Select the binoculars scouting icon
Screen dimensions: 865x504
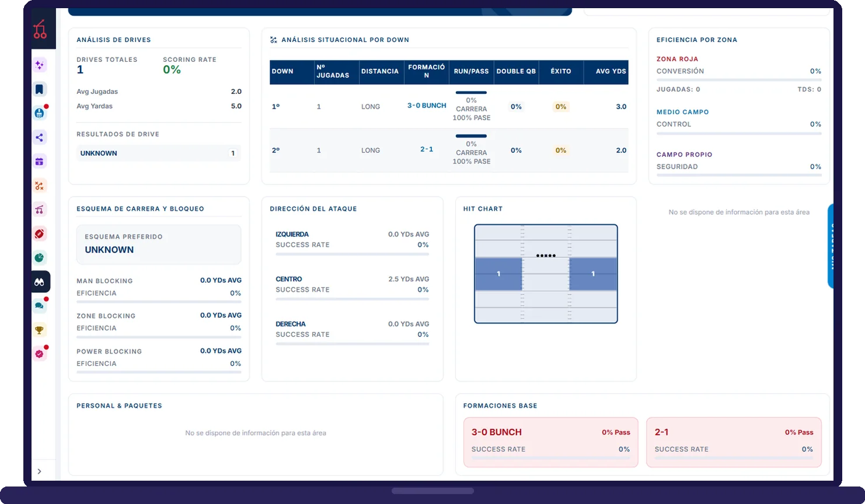tap(39, 282)
